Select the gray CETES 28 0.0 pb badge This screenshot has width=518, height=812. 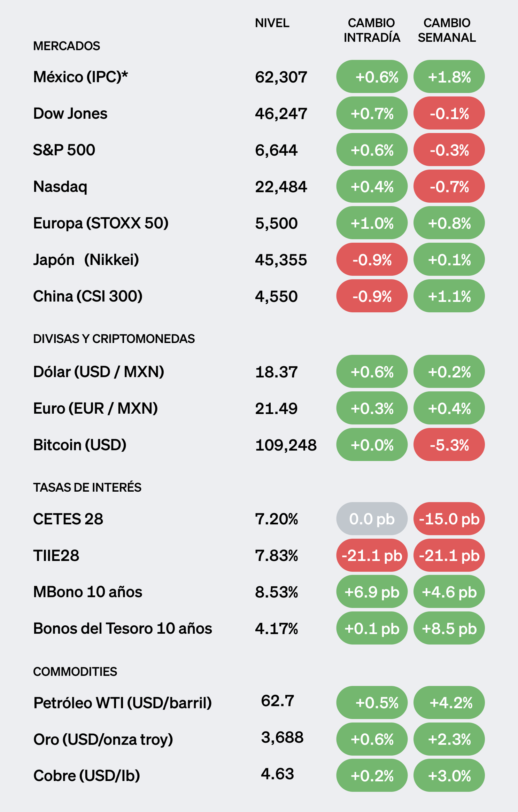pos(372,519)
